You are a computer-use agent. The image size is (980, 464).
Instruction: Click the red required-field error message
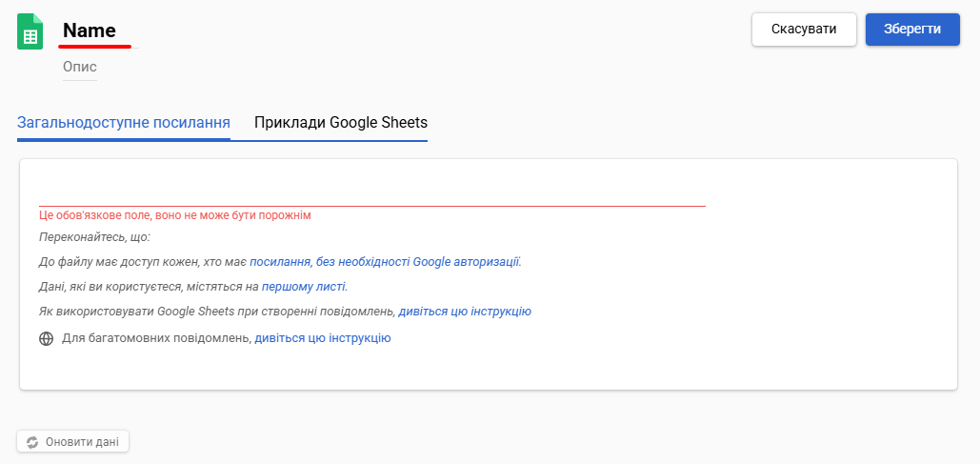tap(175, 215)
